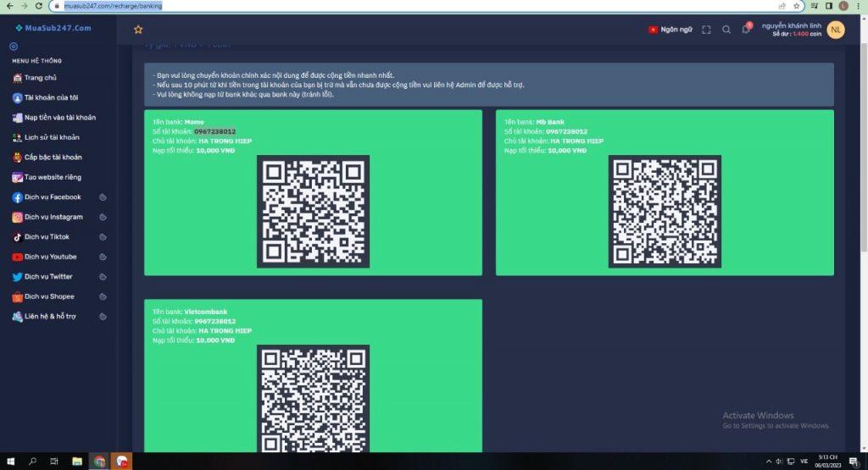Screen dimensions: 868x470
Task: Click the taskbar clock showing 06/03/2023
Action: click(828, 462)
